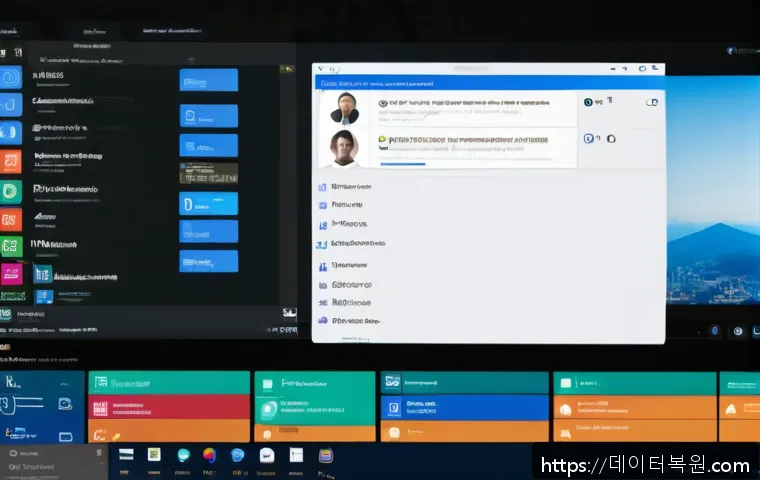This screenshot has height=480, width=760.
Task: Click the green round icon in first contact row
Action: (589, 102)
